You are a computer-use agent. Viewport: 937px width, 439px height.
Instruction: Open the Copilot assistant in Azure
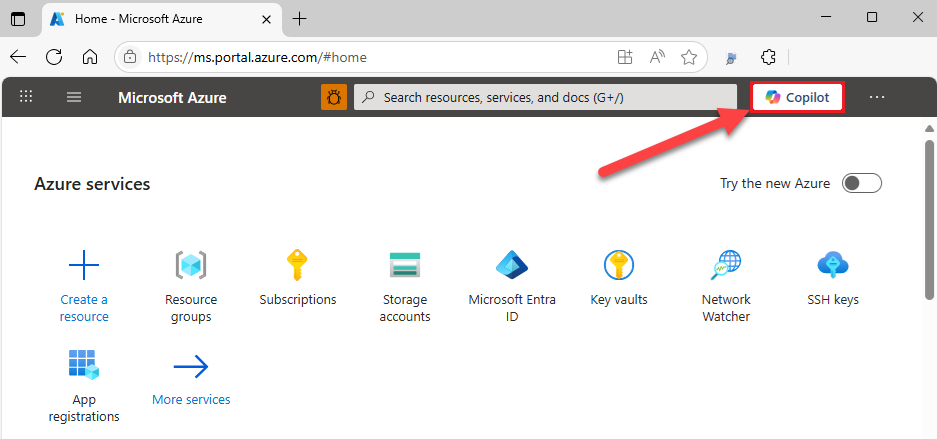pos(798,97)
